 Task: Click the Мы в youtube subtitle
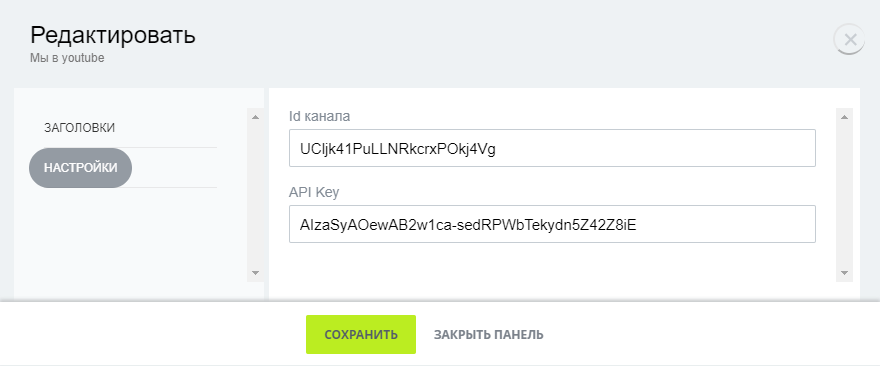click(67, 58)
